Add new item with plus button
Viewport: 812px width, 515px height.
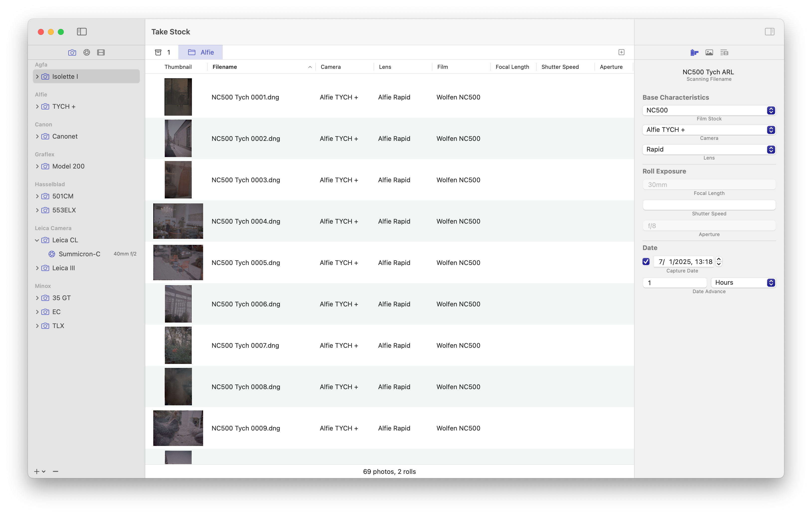click(x=37, y=471)
